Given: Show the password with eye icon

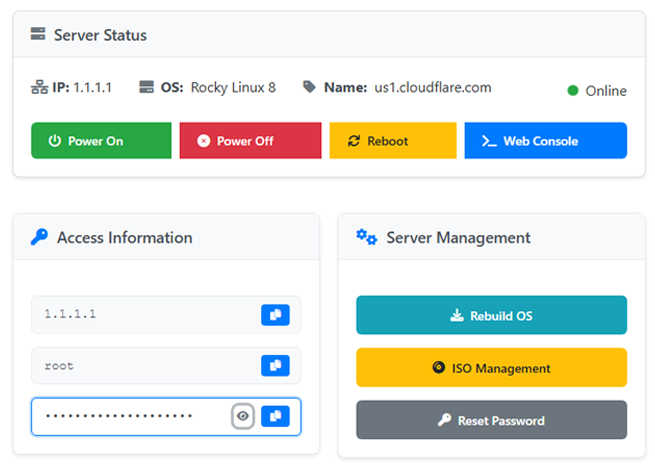Looking at the screenshot, I should (242, 417).
